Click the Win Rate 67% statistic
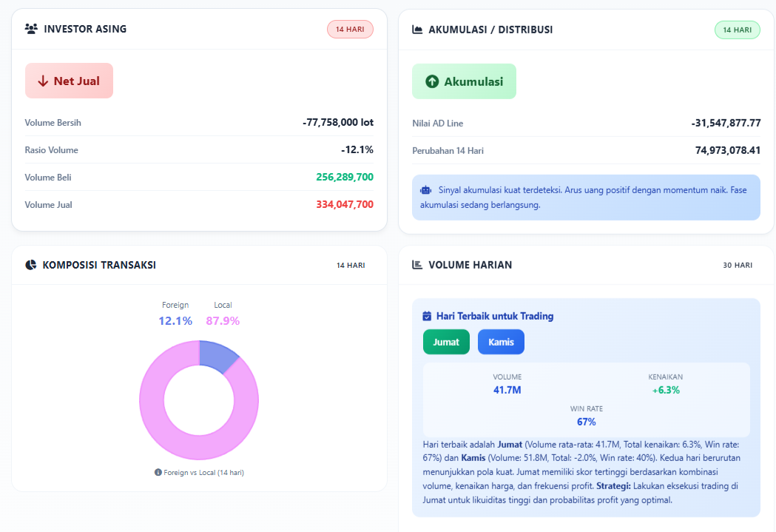The width and height of the screenshot is (776, 532). (586, 416)
